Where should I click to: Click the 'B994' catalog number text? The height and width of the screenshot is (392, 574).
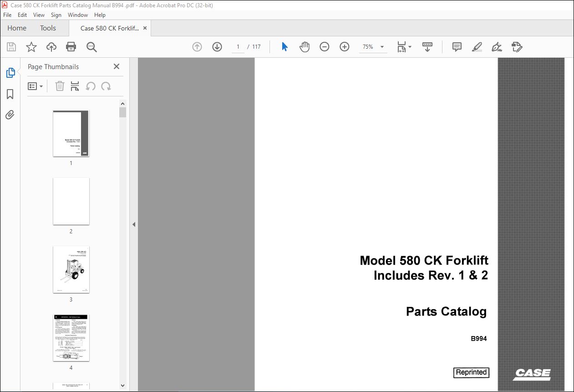479,338
